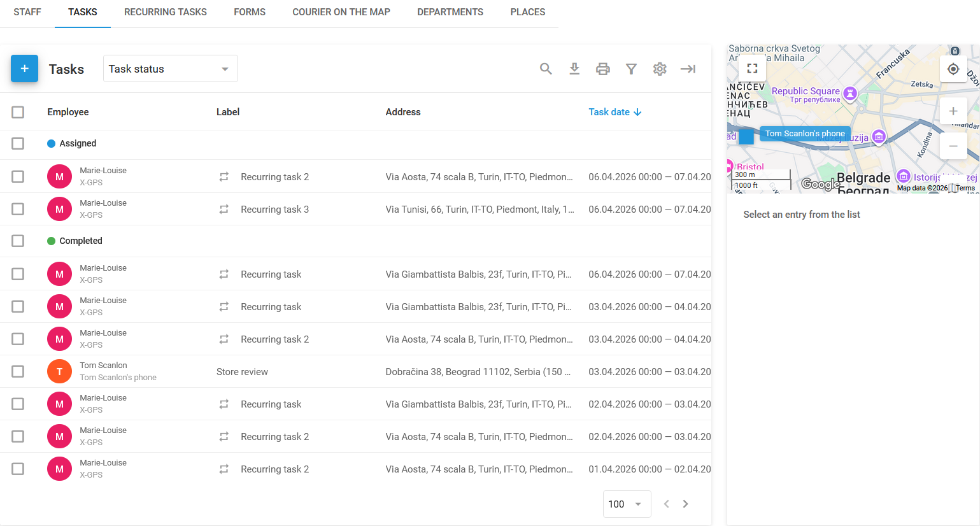Image resolution: width=980 pixels, height=526 pixels.
Task: Sort by the Task date column header
Action: tap(614, 112)
